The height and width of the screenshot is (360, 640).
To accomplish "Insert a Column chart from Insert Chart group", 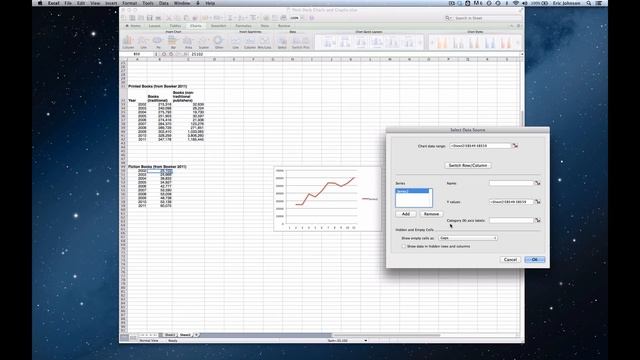I will coord(128,42).
